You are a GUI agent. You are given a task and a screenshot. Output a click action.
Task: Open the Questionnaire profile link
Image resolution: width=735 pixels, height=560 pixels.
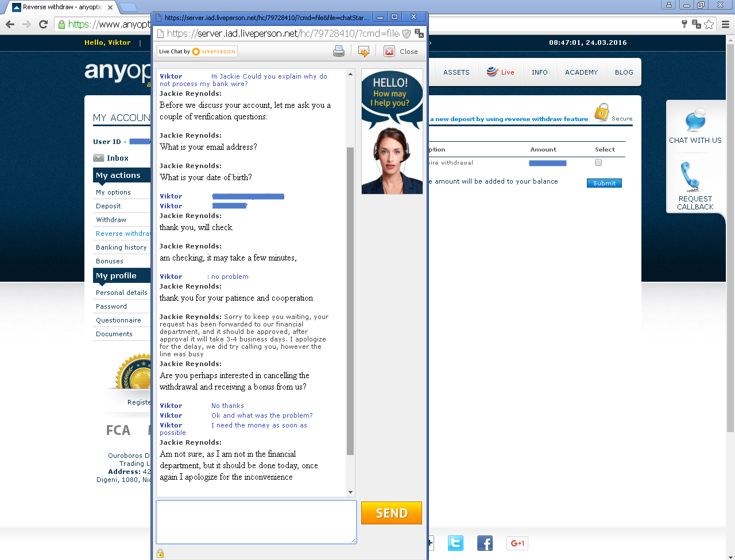tap(118, 320)
